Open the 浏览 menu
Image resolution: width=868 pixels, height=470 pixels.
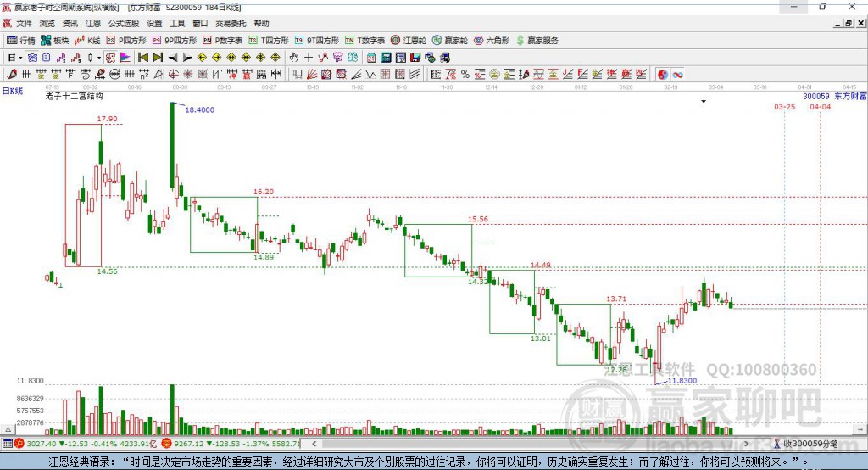(47, 23)
